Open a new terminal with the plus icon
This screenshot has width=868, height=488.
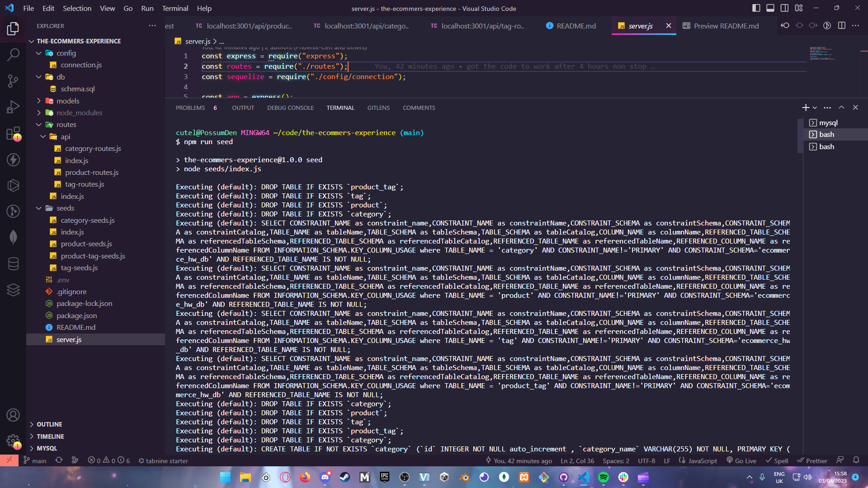(x=805, y=108)
